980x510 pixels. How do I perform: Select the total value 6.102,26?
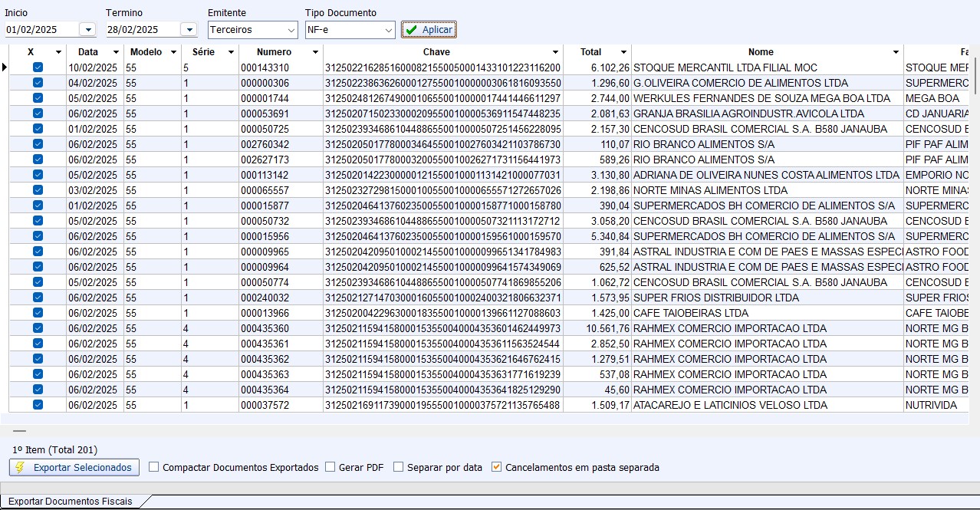pos(597,67)
